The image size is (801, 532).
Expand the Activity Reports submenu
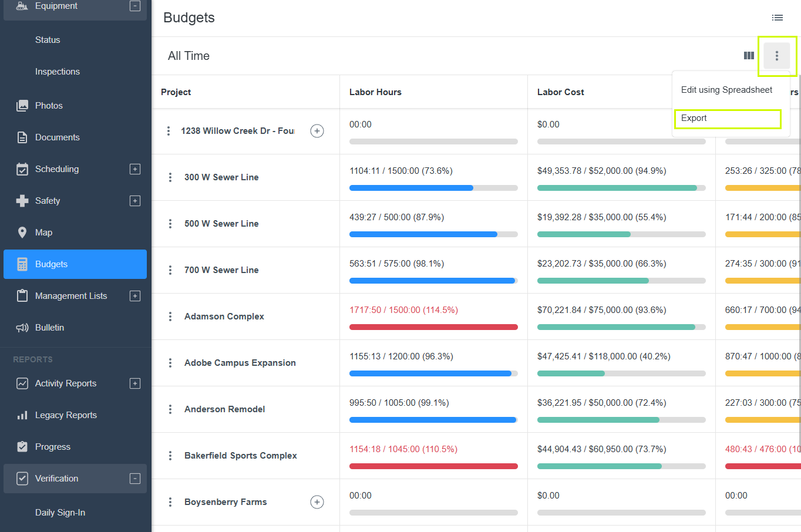135,383
